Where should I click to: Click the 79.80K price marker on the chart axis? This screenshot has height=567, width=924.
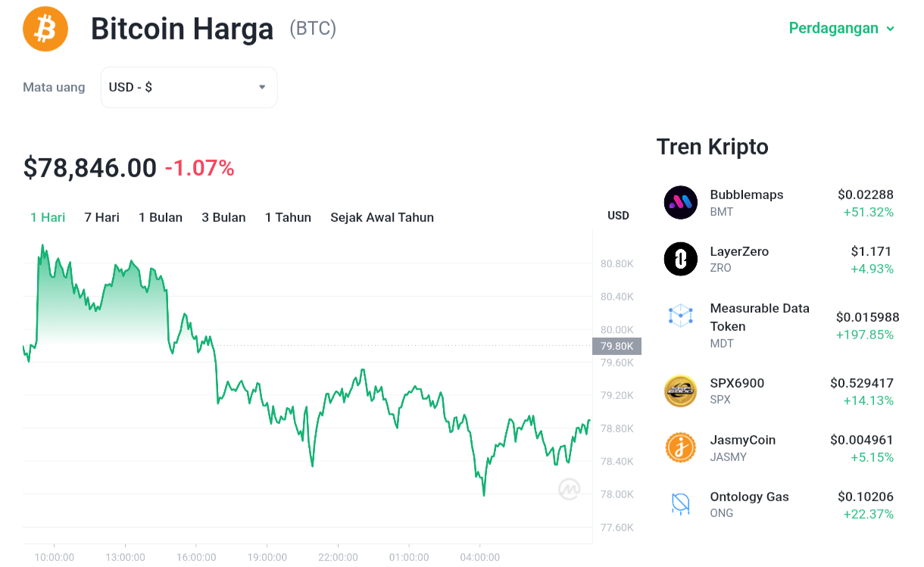point(617,346)
